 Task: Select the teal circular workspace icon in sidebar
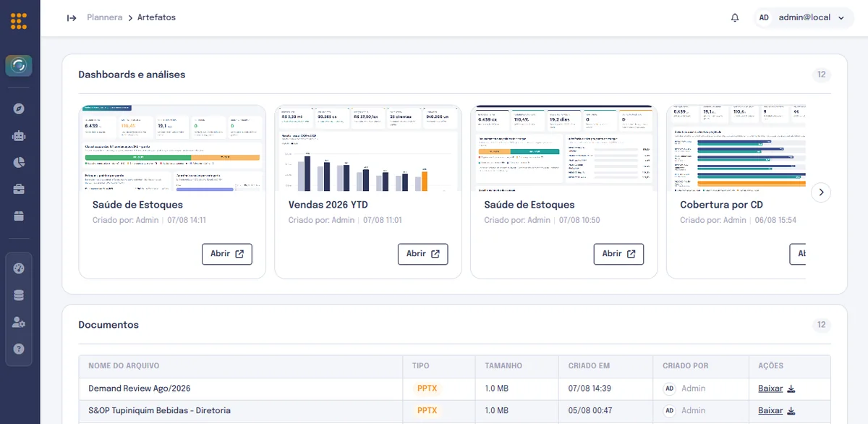coord(19,66)
